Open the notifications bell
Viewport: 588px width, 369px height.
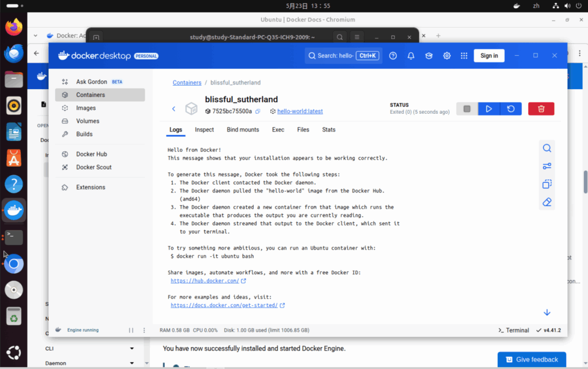[x=411, y=56]
